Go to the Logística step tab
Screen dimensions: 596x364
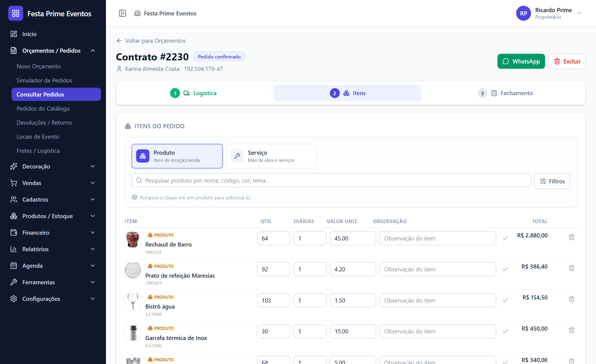[193, 93]
